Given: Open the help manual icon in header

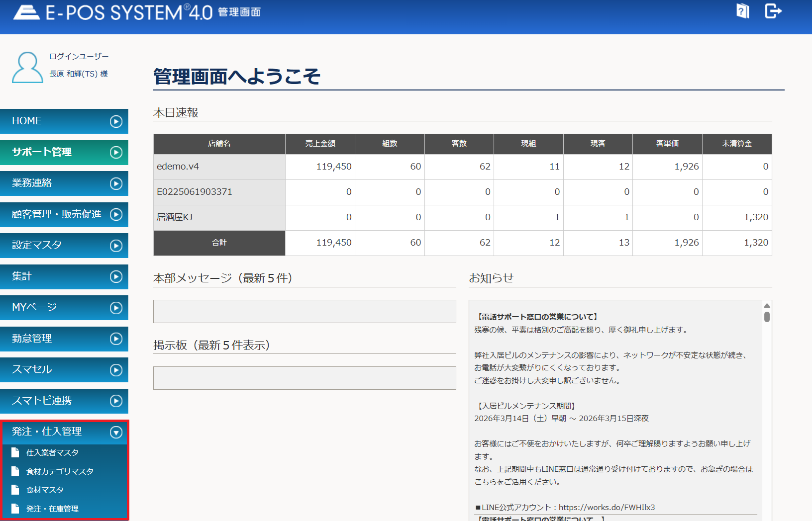Looking at the screenshot, I should (742, 11).
